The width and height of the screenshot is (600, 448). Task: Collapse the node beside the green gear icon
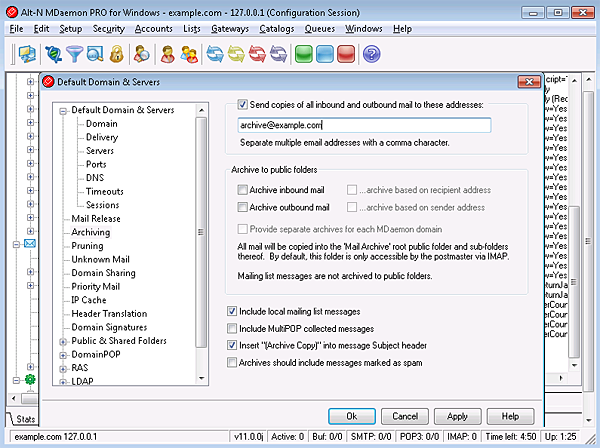pyautogui.click(x=16, y=380)
